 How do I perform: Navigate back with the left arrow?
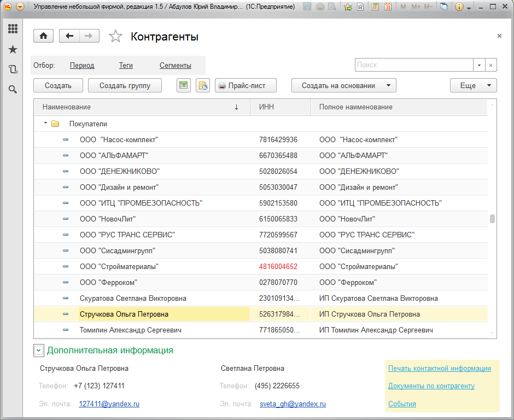(x=69, y=36)
